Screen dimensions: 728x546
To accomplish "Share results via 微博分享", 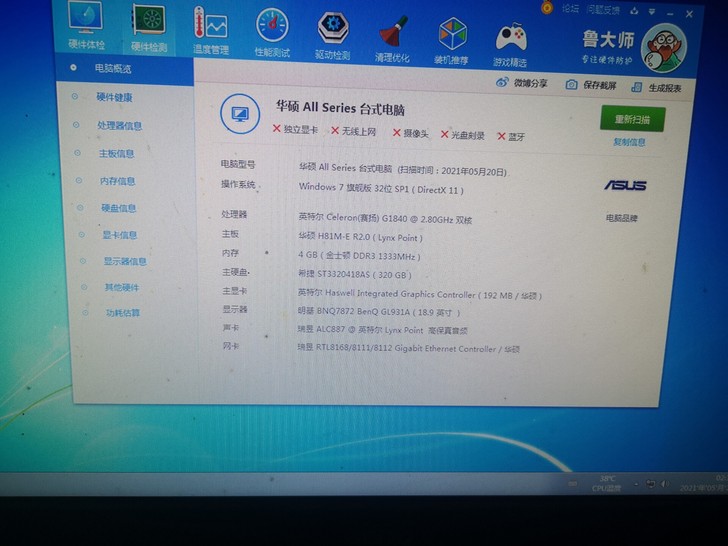I will point(521,83).
